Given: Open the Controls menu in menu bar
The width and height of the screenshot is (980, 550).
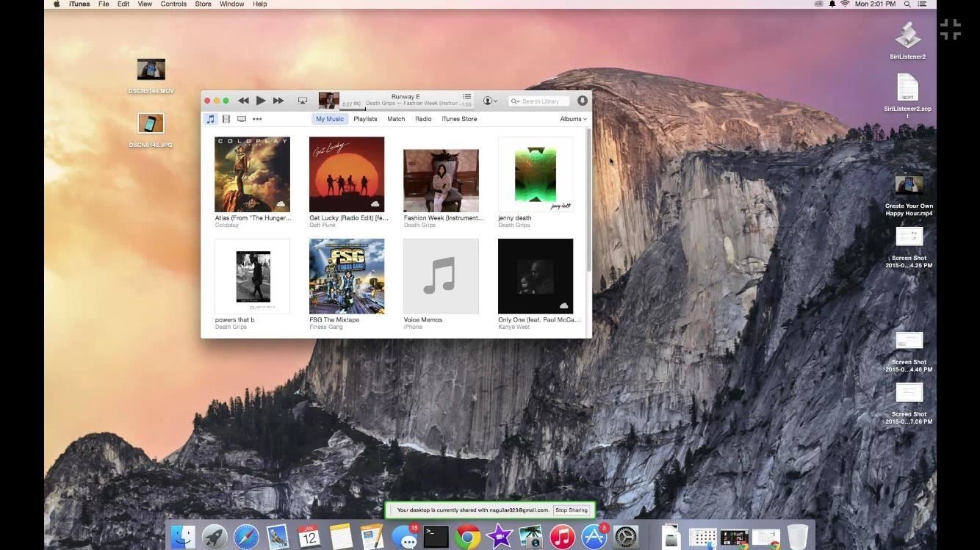Looking at the screenshot, I should [x=173, y=4].
